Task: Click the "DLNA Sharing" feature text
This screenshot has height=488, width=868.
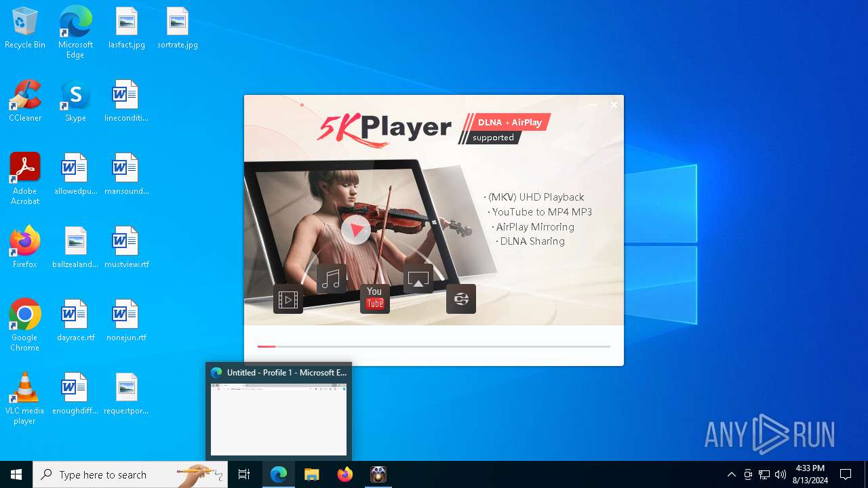Action: point(531,241)
